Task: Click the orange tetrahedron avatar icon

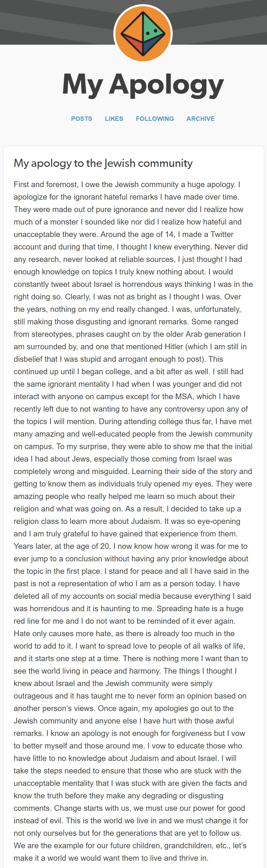Action: click(143, 34)
